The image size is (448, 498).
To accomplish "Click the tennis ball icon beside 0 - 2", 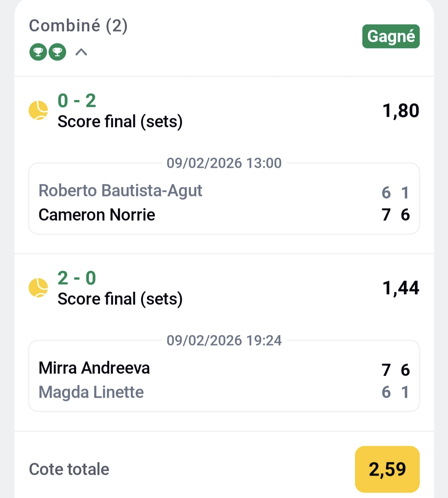I will [x=38, y=110].
